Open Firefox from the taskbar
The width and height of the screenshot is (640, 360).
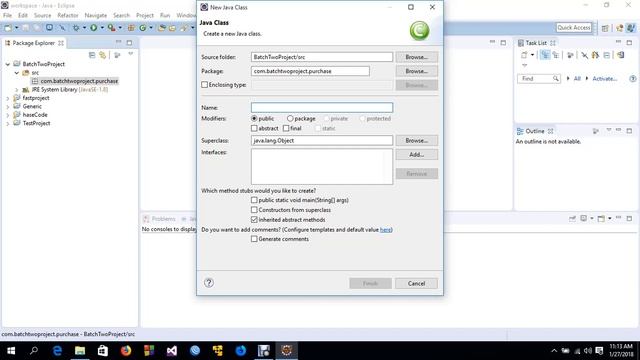point(126,351)
